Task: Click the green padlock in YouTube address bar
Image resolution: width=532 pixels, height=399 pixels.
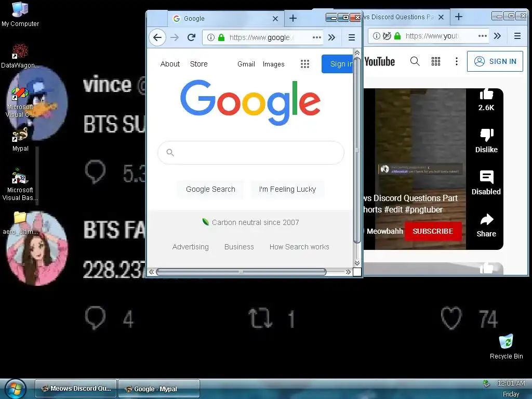Action: click(397, 36)
